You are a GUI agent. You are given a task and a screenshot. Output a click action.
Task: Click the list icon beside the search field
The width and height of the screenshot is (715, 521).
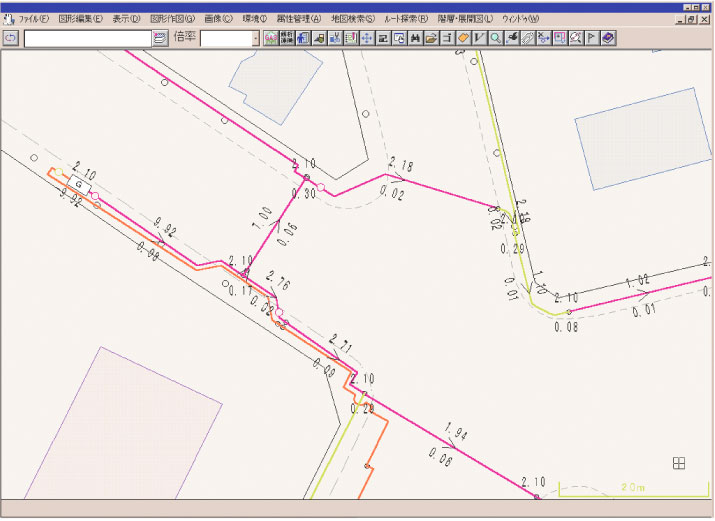click(x=160, y=38)
